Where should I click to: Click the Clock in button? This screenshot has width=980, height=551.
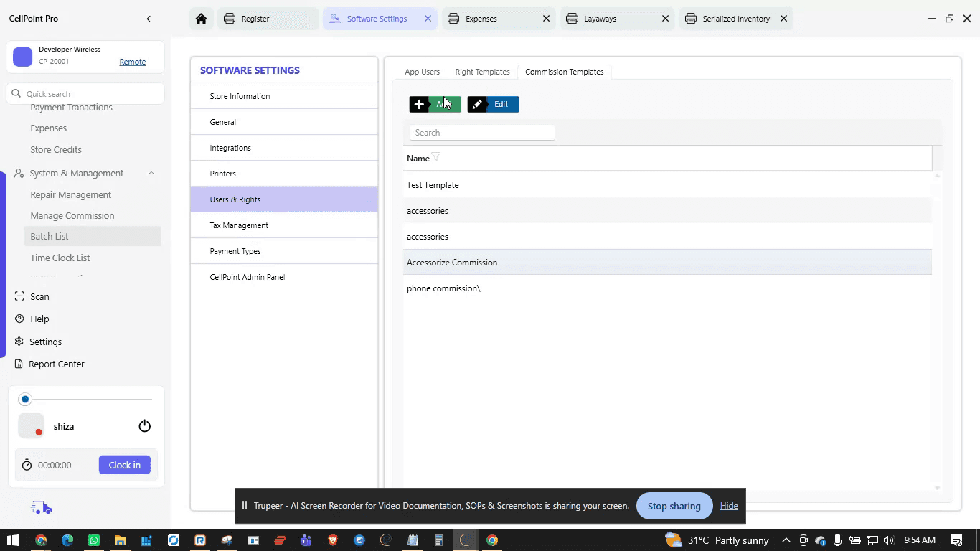point(125,465)
